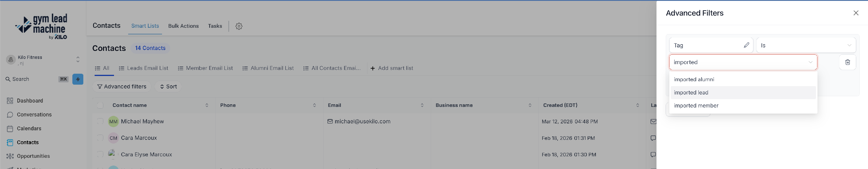Viewport: 868px width, 169px height.
Task: Click the lightning bolt quick actions button
Action: tap(78, 79)
